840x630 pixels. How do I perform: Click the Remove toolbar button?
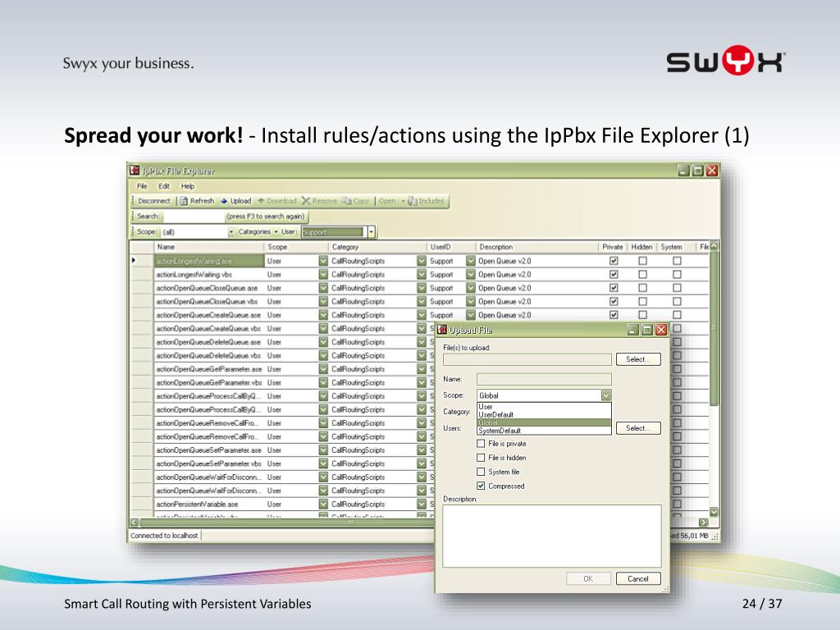pos(319,201)
